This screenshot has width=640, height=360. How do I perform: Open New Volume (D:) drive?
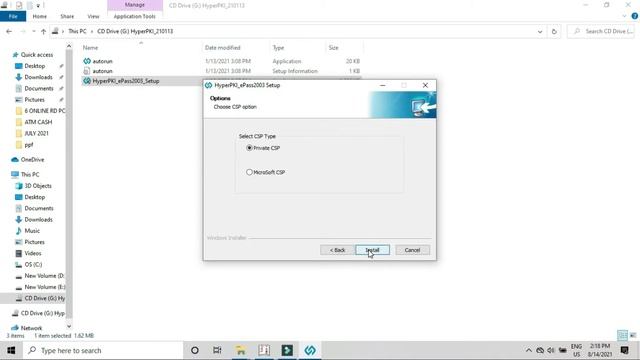coord(44,276)
